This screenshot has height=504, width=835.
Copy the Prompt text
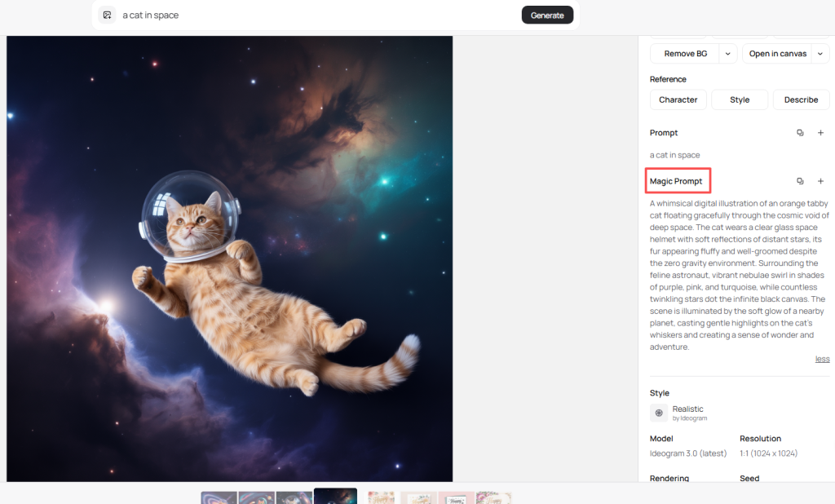[800, 133]
